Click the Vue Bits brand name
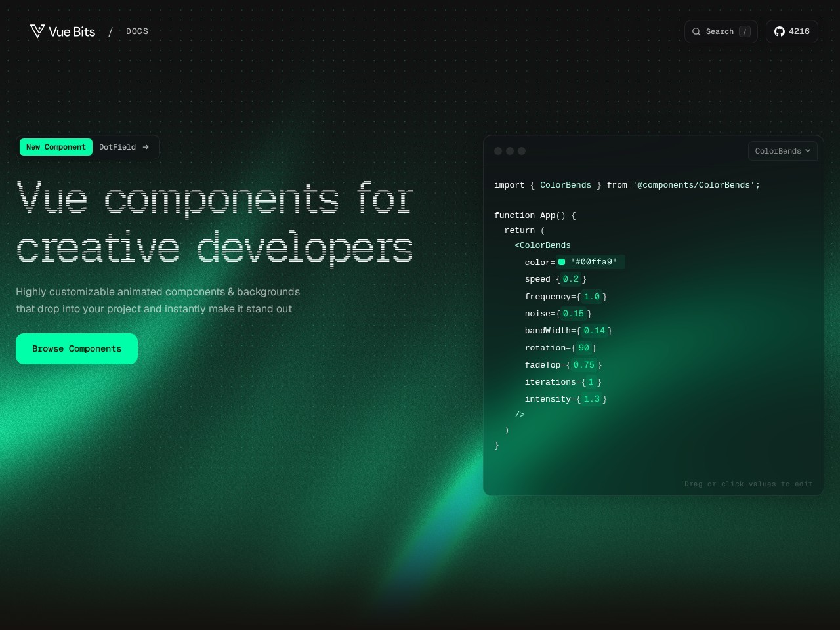This screenshot has height=630, width=840. [x=72, y=31]
